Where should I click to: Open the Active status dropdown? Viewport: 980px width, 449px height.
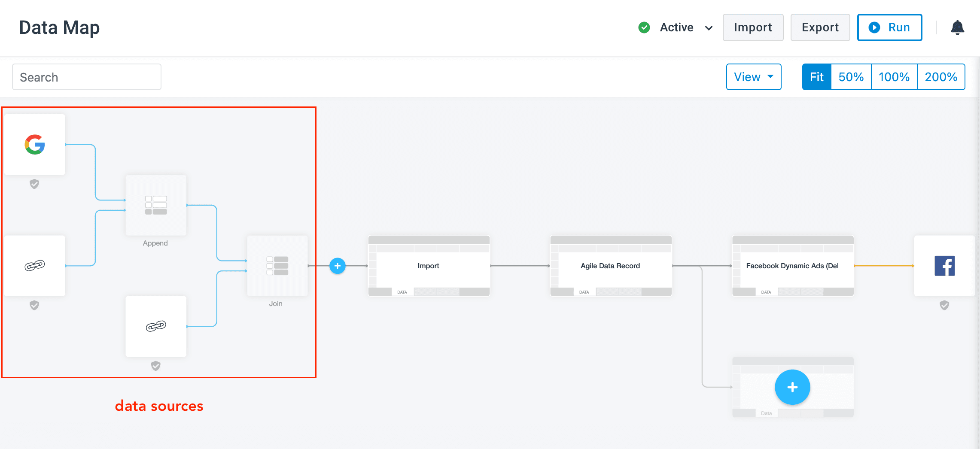tap(676, 27)
